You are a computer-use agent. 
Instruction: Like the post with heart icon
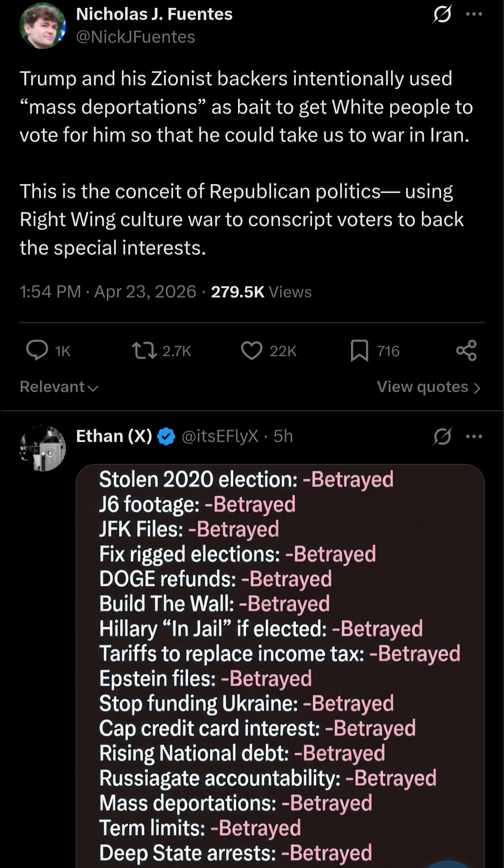tap(252, 350)
